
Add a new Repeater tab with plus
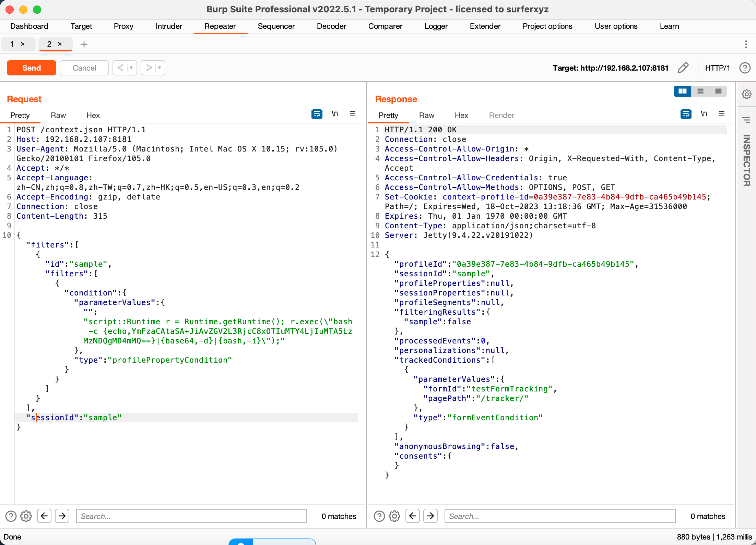click(x=84, y=44)
